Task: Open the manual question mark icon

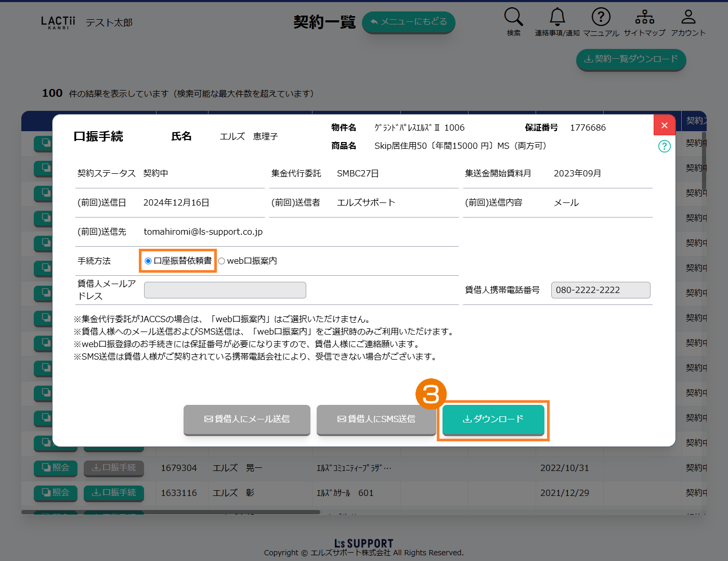Action: pos(601,17)
